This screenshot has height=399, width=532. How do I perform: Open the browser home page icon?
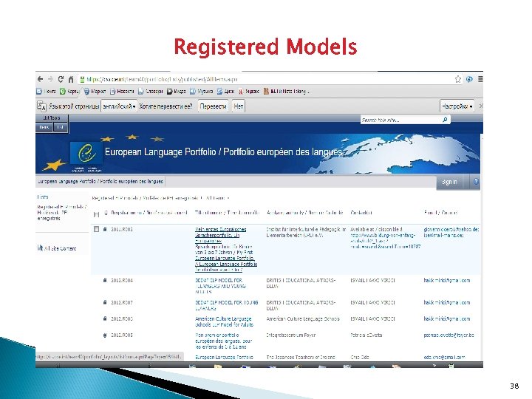(x=71, y=79)
